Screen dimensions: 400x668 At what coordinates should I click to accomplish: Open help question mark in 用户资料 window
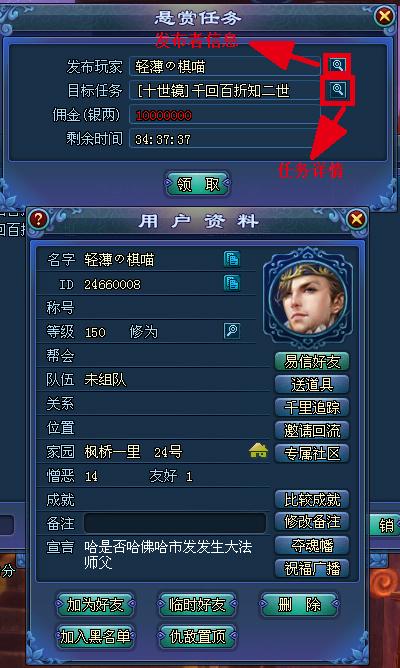point(38,219)
